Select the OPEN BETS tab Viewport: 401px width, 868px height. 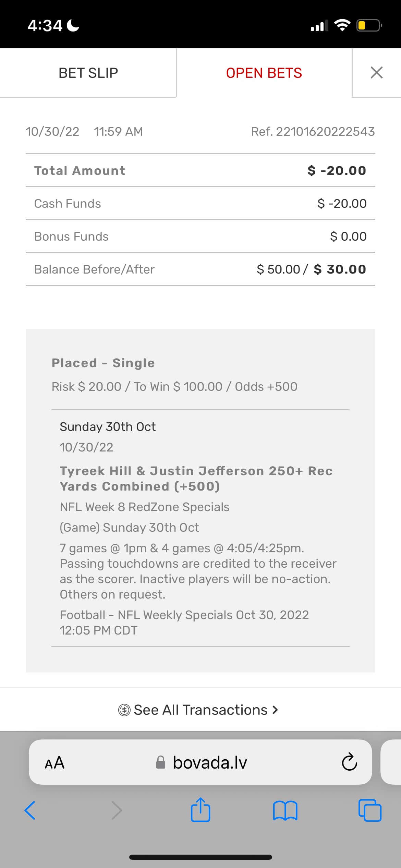264,73
